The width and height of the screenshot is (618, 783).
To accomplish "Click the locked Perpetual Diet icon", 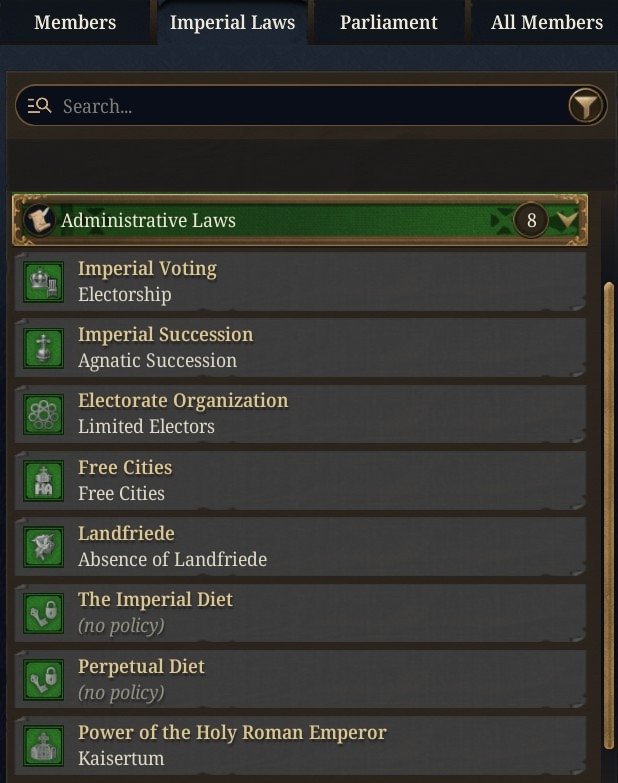I will tap(43, 680).
